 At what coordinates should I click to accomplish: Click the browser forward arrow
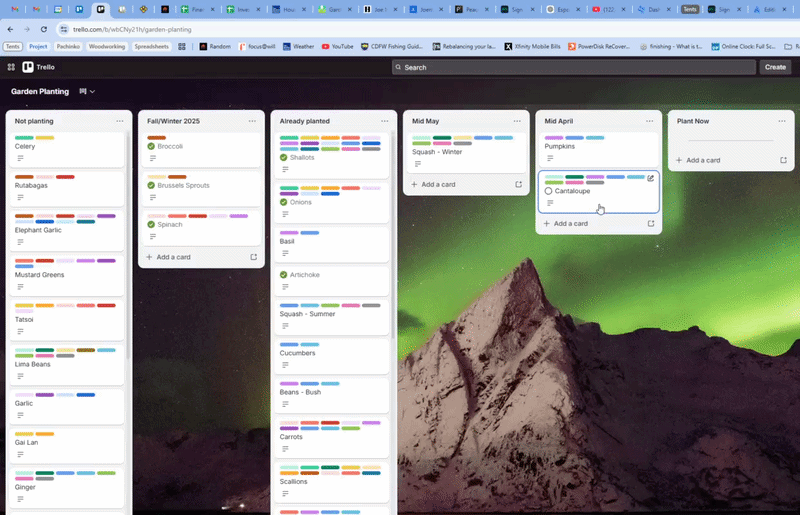tap(27, 30)
